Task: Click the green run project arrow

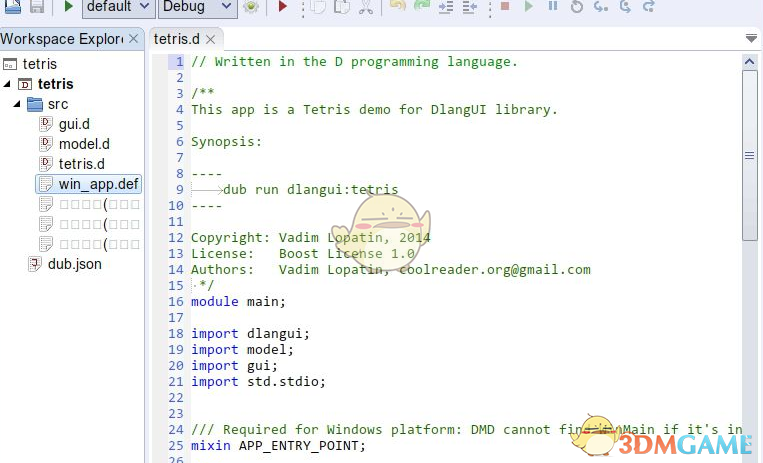Action: pyautogui.click(x=69, y=6)
